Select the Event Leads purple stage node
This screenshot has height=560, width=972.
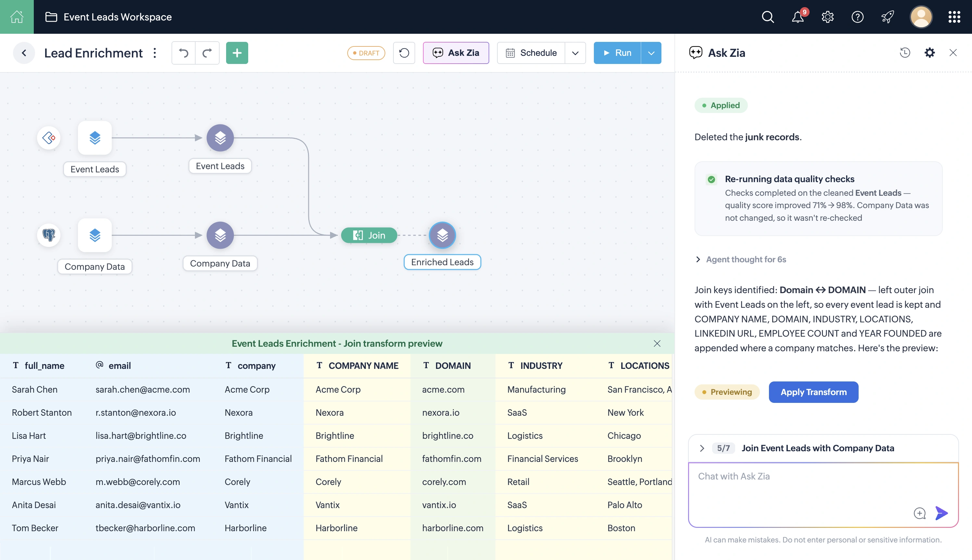click(220, 138)
